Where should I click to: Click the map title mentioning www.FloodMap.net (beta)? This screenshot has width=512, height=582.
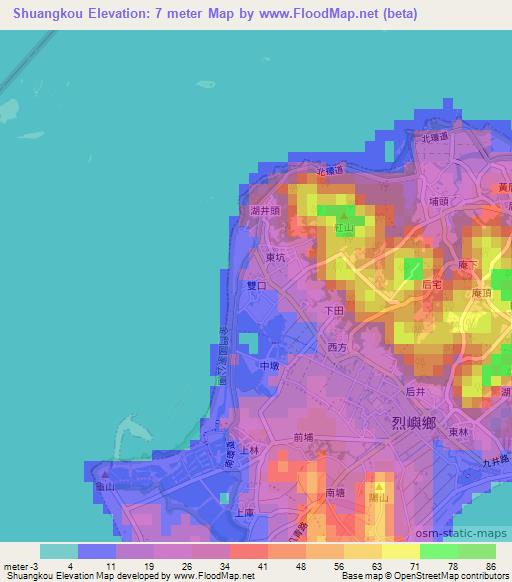(215, 14)
